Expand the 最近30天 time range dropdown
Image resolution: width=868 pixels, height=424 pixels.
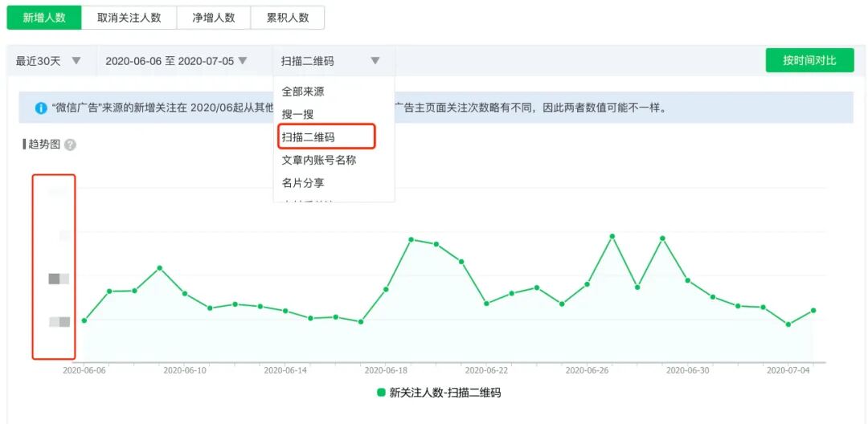coord(49,61)
